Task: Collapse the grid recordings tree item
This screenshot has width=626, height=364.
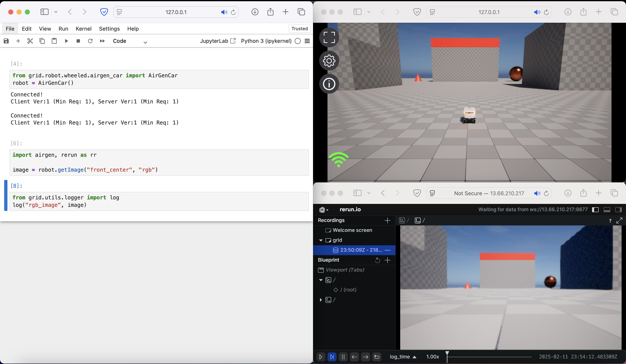Action: pyautogui.click(x=321, y=240)
